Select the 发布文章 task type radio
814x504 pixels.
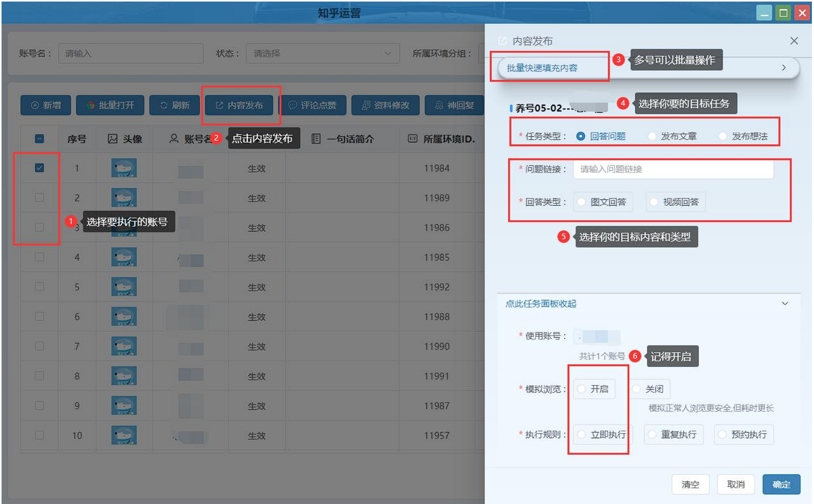click(652, 136)
